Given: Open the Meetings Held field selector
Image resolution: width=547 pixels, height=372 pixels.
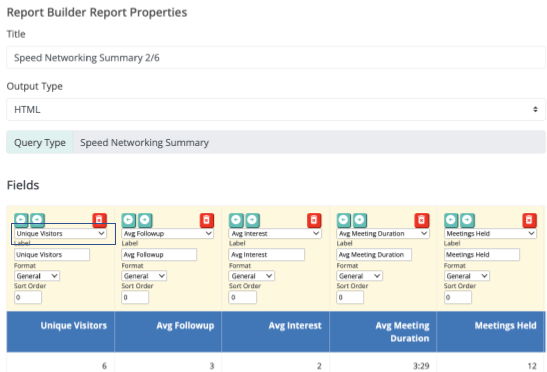Looking at the screenshot, I should [490, 233].
